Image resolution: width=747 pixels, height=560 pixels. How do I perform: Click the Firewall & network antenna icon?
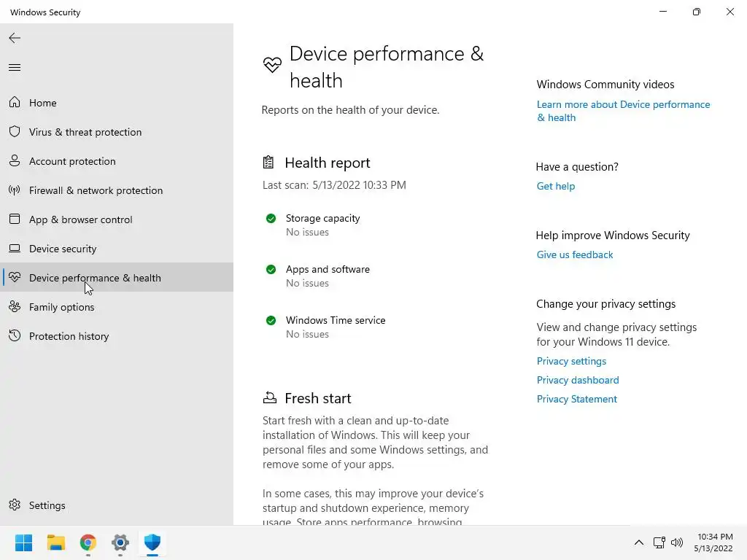pyautogui.click(x=15, y=190)
